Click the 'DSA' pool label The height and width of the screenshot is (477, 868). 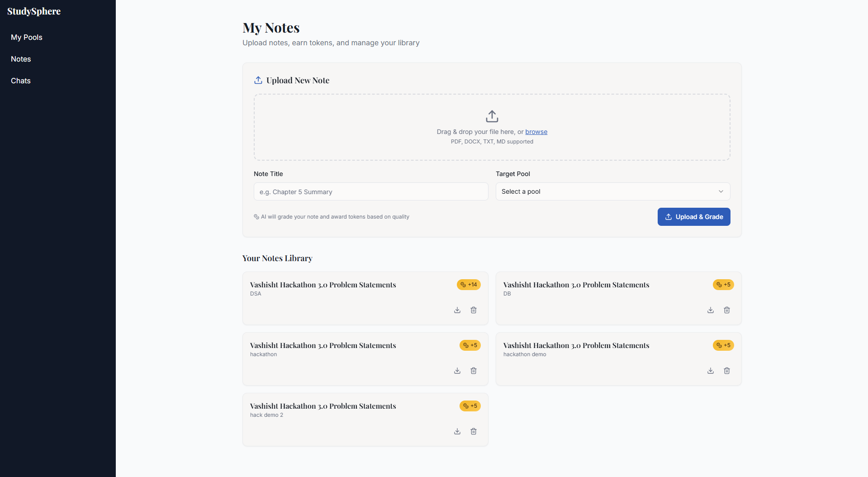[256, 294]
